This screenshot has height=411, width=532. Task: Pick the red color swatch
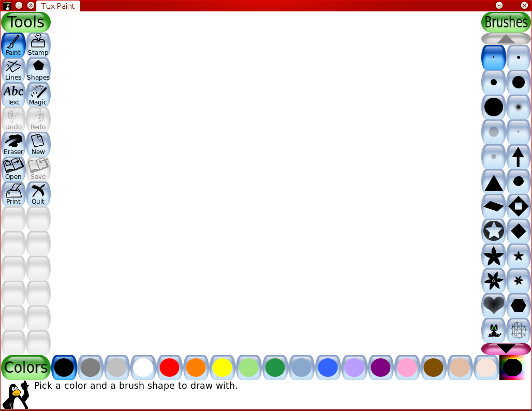pos(169,367)
